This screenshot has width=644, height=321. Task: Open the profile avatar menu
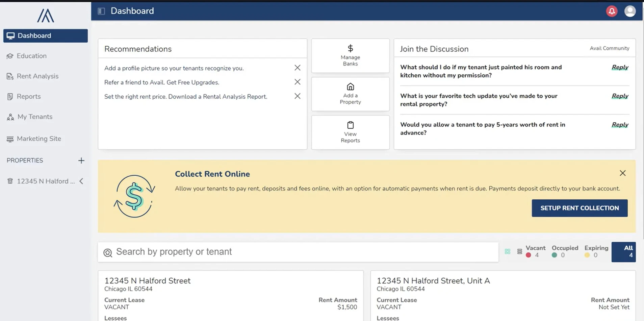630,11
